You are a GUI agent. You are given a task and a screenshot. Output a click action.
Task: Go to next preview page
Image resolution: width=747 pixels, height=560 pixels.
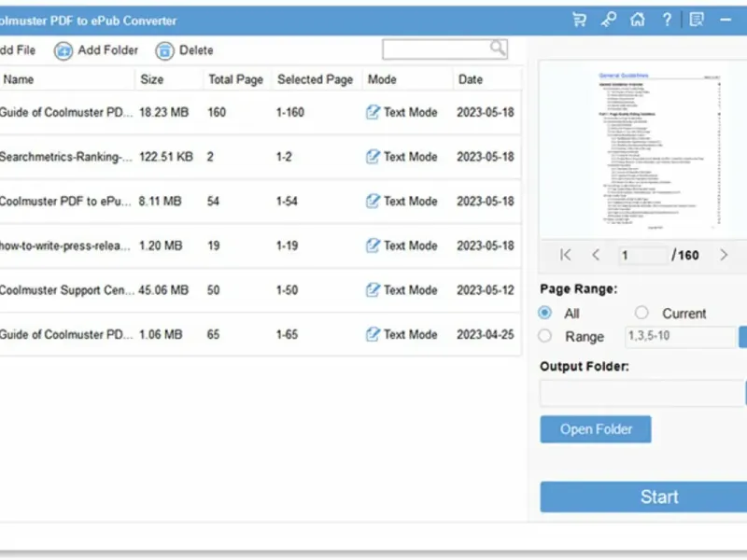click(724, 255)
